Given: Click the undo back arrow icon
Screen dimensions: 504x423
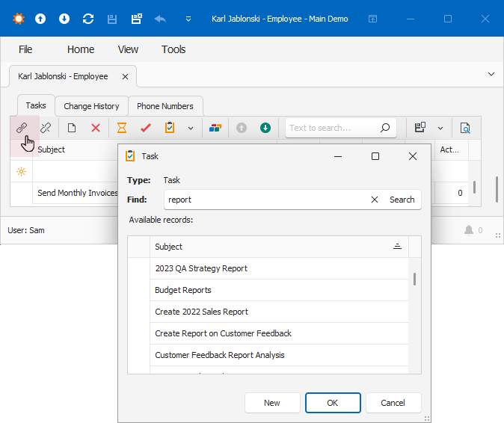Looking at the screenshot, I should (x=160, y=19).
